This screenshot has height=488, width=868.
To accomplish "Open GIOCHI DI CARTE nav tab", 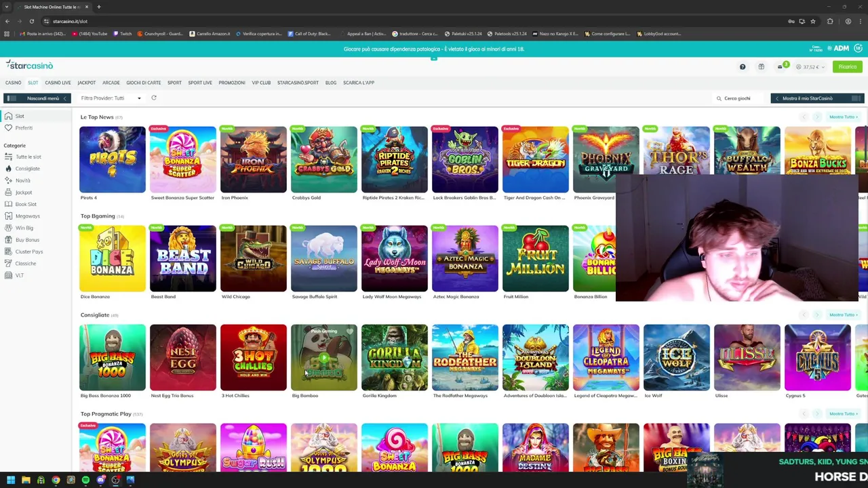I will 144,83.
